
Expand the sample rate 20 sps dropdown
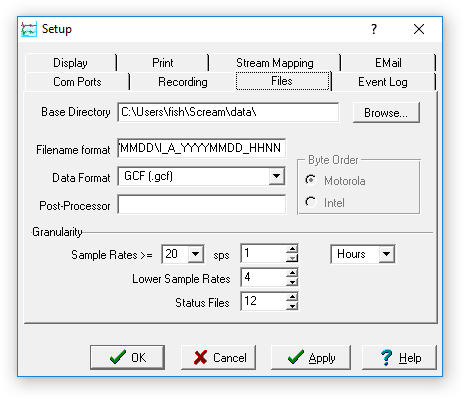click(196, 254)
